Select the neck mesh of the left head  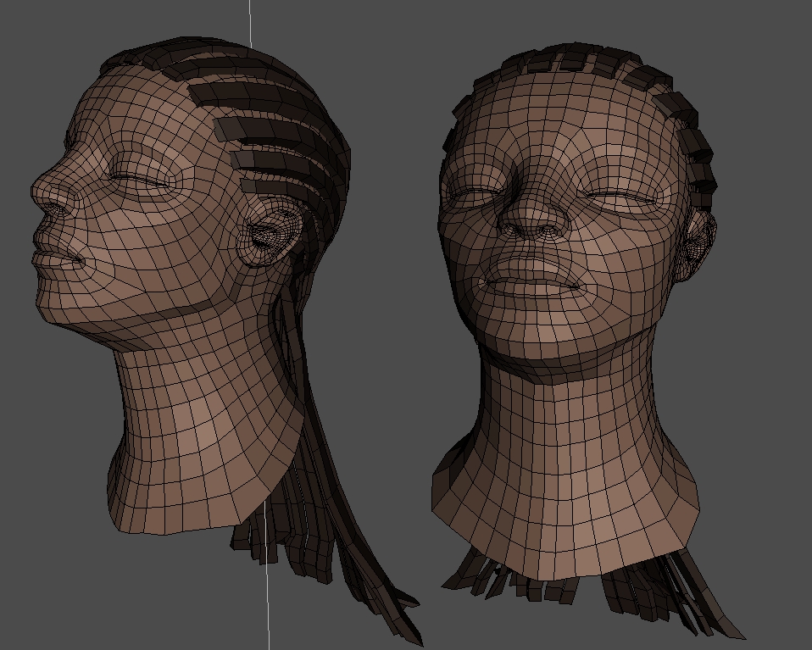click(x=195, y=407)
